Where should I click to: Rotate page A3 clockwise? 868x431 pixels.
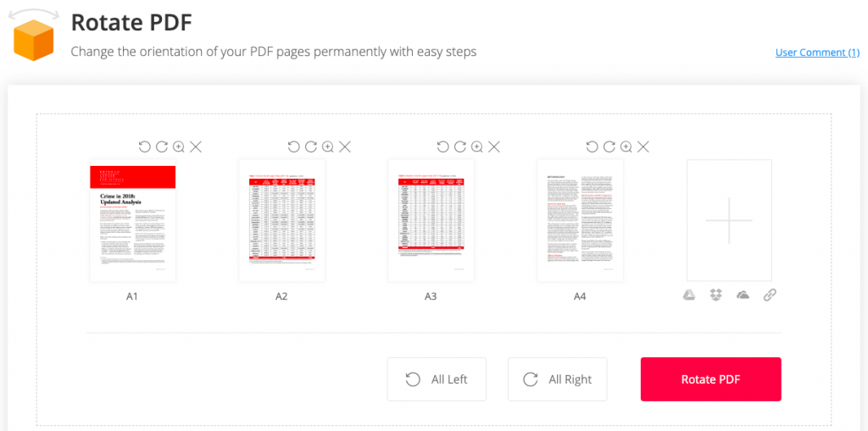[460, 146]
